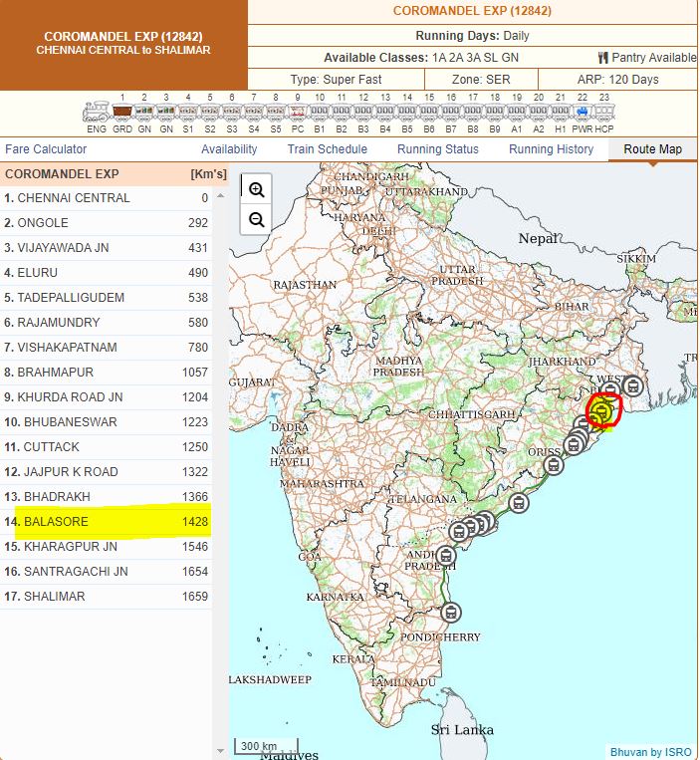Open the Fare Calculator tab

click(x=46, y=149)
